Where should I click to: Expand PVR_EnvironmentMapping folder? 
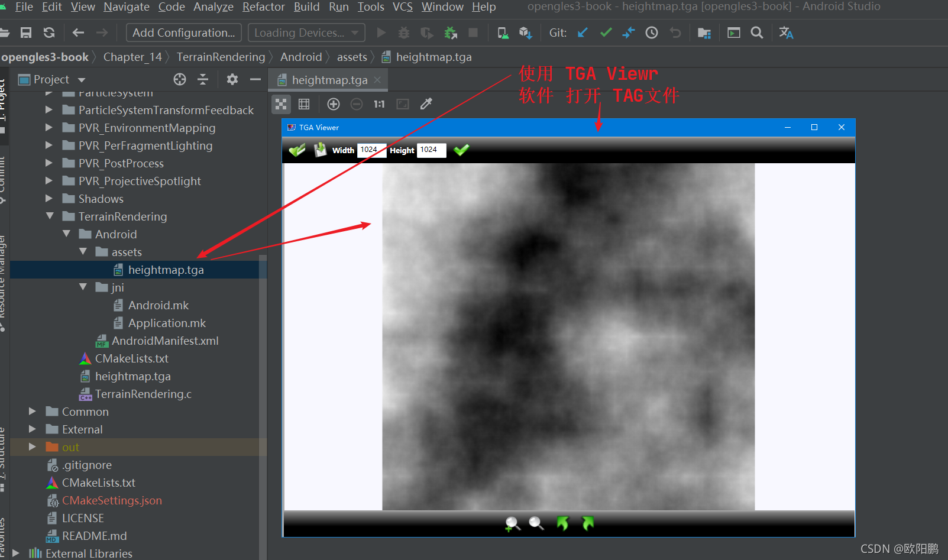tap(49, 128)
